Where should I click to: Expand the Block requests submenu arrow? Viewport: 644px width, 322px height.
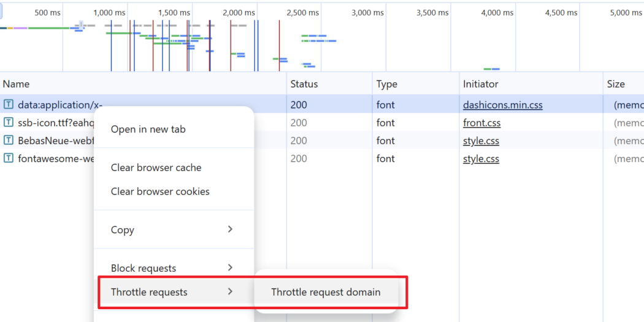pyautogui.click(x=230, y=268)
